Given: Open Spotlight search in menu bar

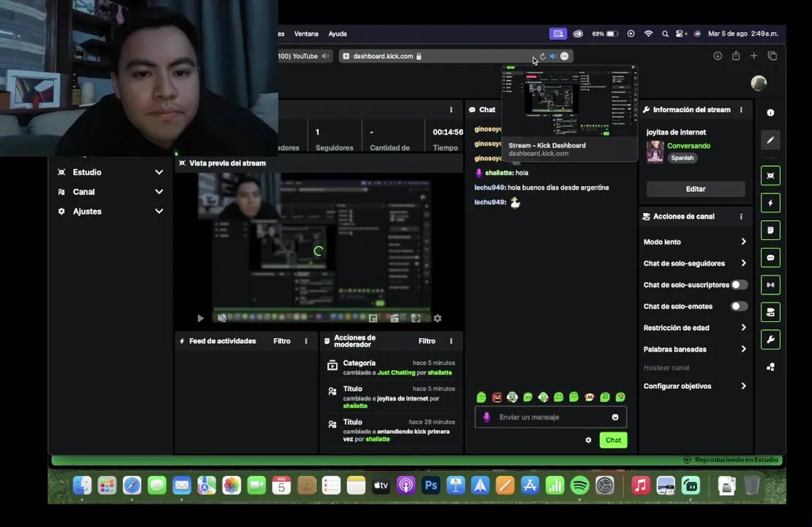Looking at the screenshot, I should [x=665, y=34].
